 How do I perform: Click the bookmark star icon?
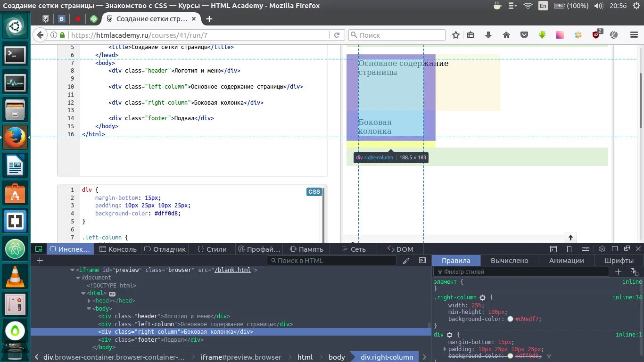(456, 35)
